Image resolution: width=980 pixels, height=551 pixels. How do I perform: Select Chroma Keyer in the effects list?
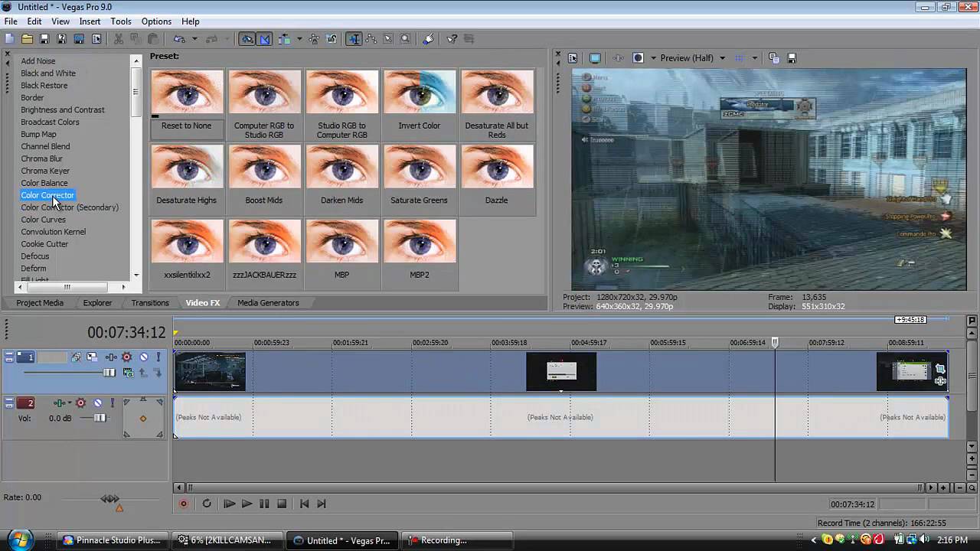coord(45,171)
